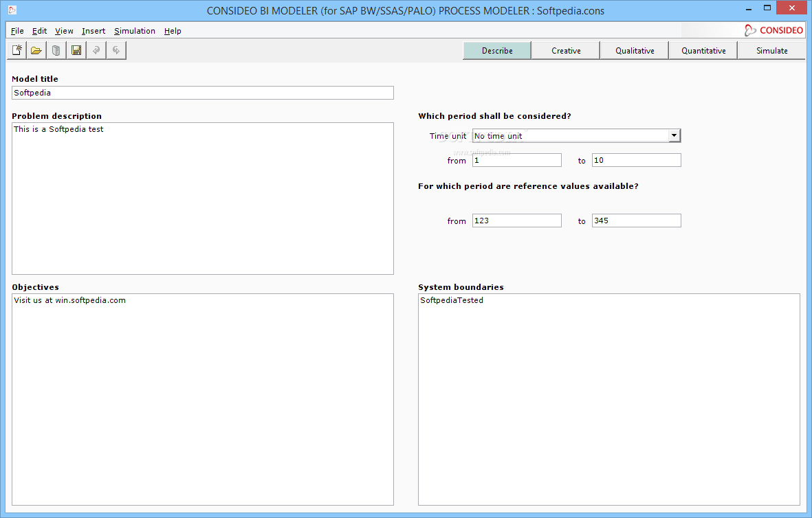Click the 'Visit us at win.softpedia.com' text
Viewport: 812px width, 518px height.
click(70, 300)
